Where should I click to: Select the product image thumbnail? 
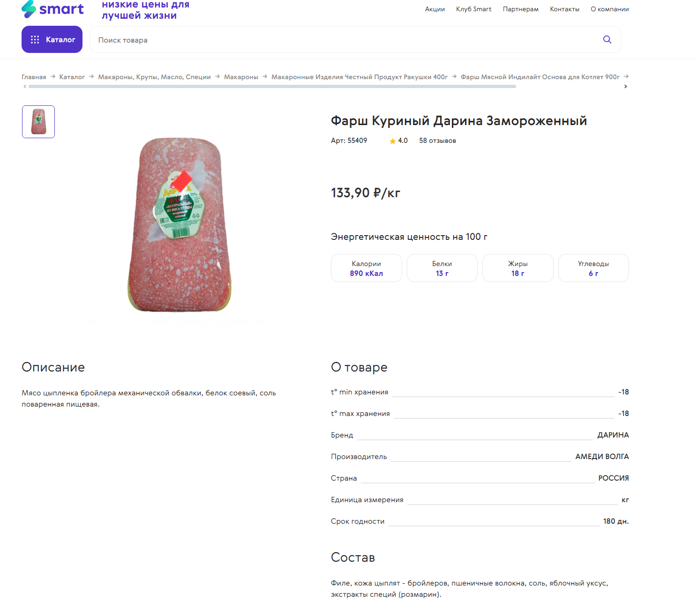pyautogui.click(x=38, y=122)
